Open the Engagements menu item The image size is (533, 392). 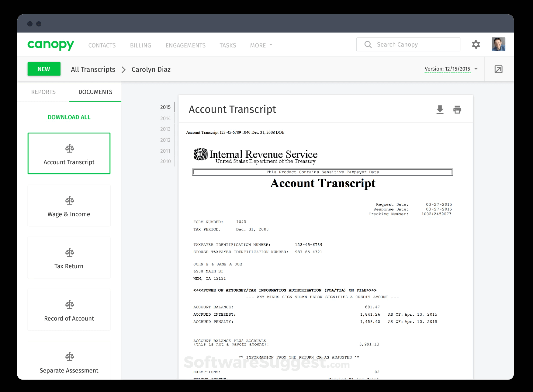tap(185, 45)
